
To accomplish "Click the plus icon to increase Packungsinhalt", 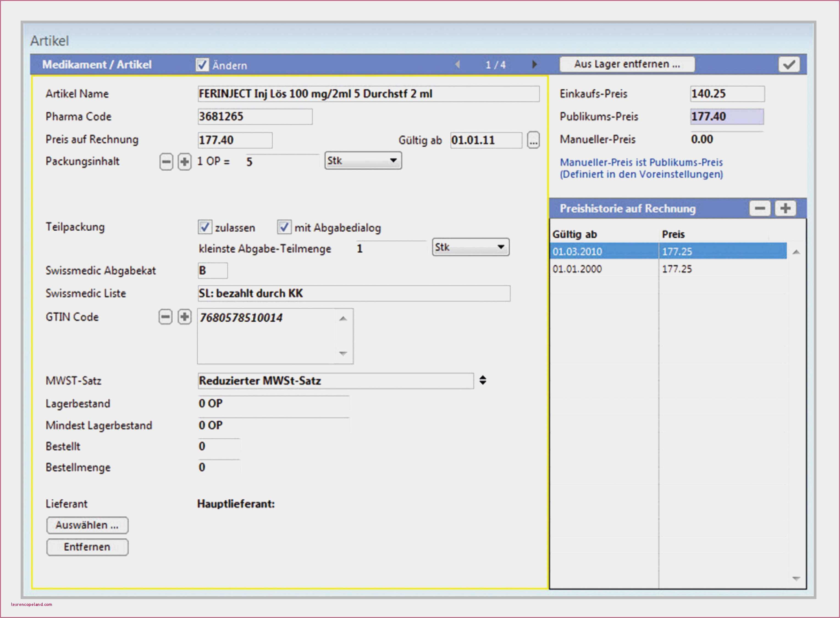I will [x=185, y=161].
